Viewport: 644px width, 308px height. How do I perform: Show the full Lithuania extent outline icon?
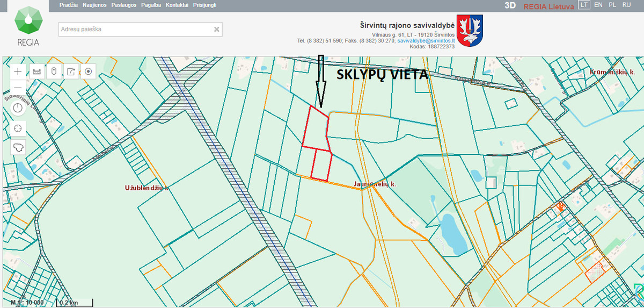click(x=18, y=147)
